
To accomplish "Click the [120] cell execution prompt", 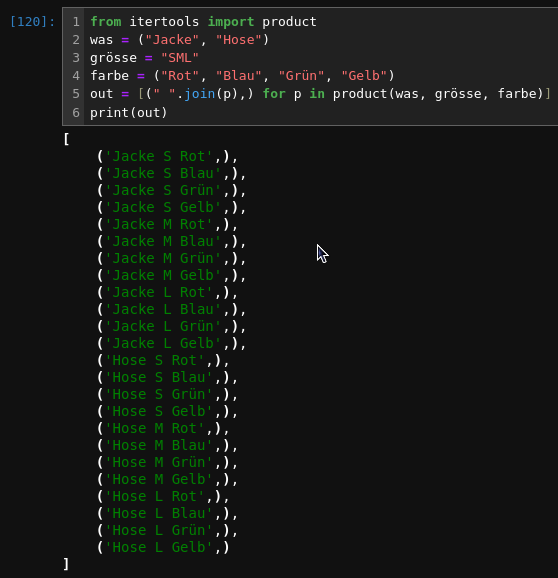I will click(32, 22).
